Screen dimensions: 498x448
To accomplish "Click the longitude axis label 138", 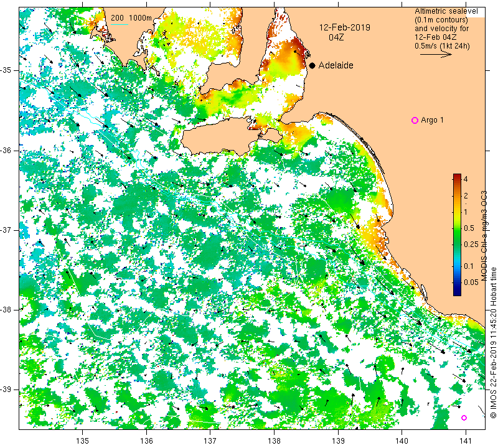I will pos(274,441).
